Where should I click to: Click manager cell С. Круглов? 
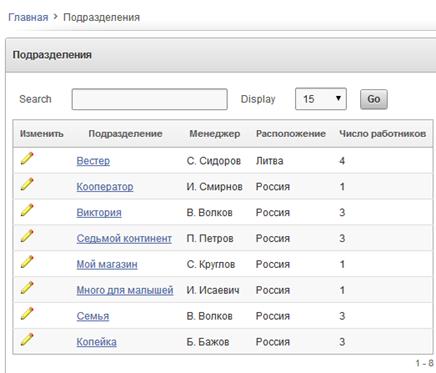point(211,264)
